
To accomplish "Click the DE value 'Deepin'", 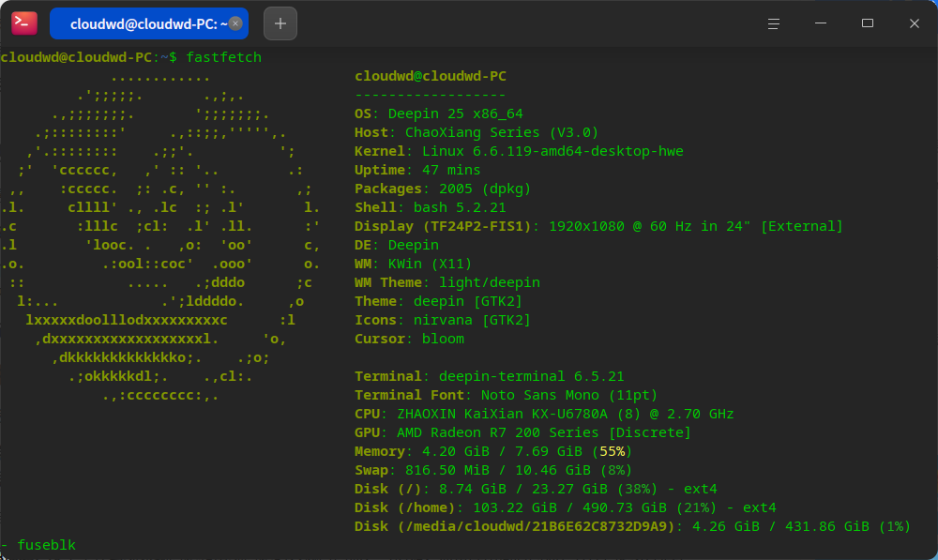I will [414, 246].
